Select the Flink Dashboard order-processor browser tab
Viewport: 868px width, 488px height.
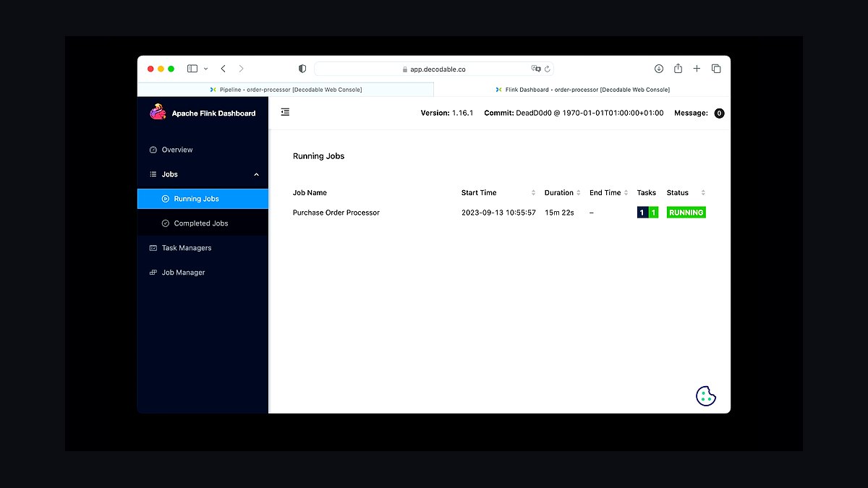(582, 90)
